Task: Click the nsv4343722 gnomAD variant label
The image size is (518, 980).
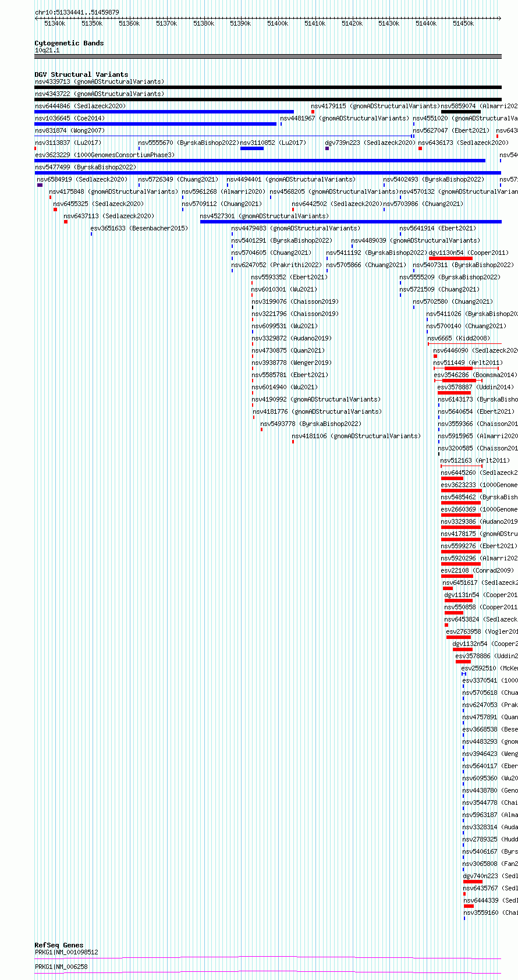Action: point(100,94)
